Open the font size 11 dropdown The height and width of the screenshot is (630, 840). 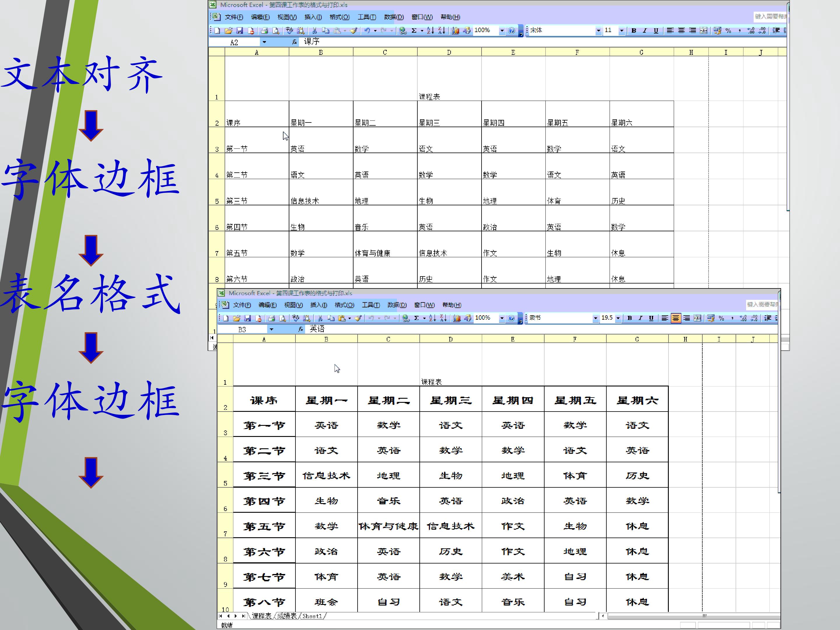(622, 30)
